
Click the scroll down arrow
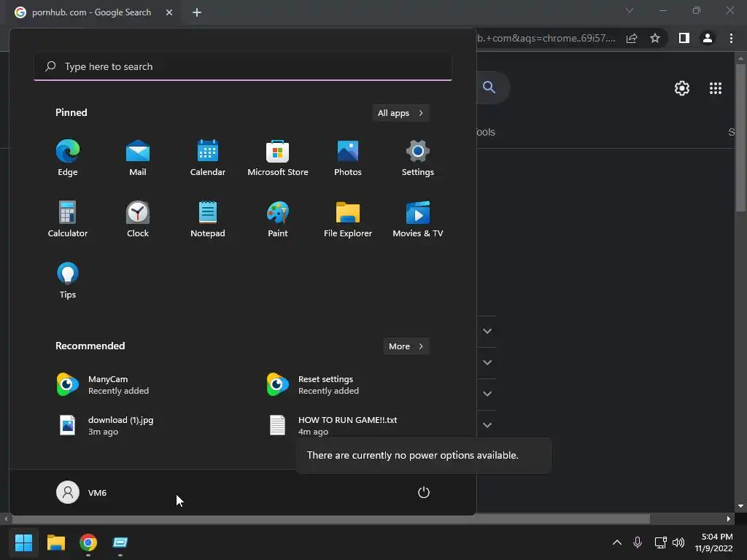point(740,506)
